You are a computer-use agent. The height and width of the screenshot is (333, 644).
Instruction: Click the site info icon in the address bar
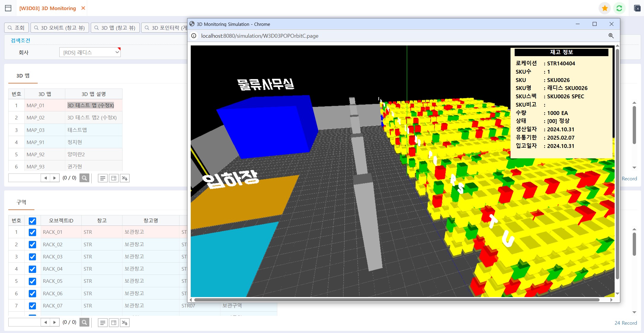[x=194, y=36]
